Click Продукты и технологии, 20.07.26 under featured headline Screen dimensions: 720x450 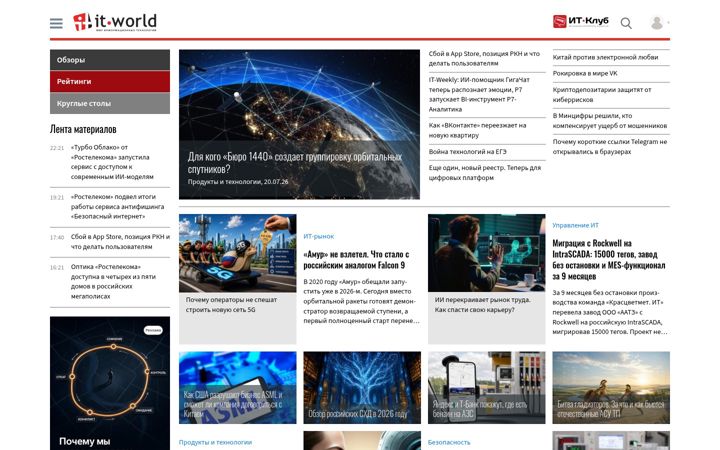pyautogui.click(x=238, y=182)
